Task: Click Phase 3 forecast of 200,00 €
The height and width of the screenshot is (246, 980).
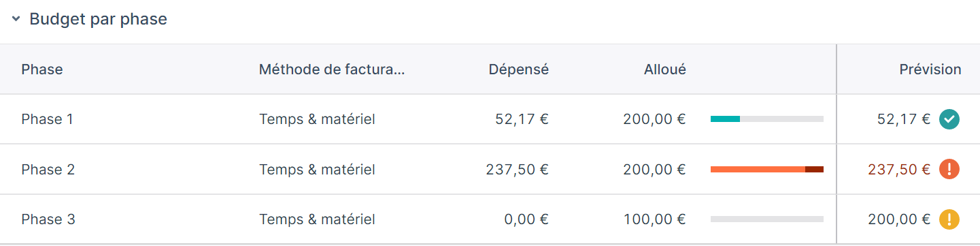Action: coord(899,219)
